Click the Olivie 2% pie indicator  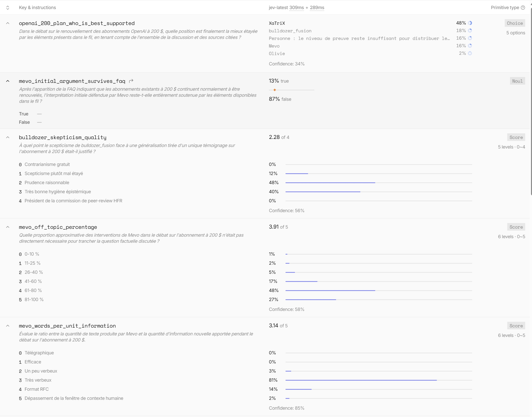[x=470, y=53]
